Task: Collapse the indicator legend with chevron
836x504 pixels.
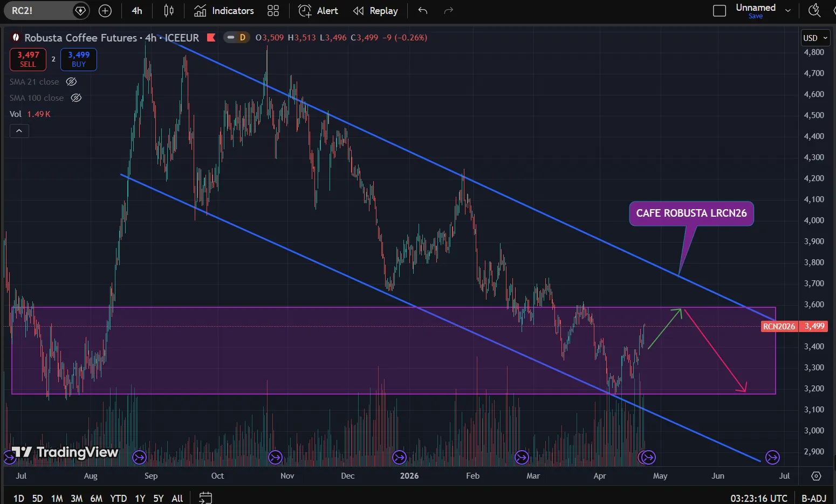Action: tap(19, 131)
